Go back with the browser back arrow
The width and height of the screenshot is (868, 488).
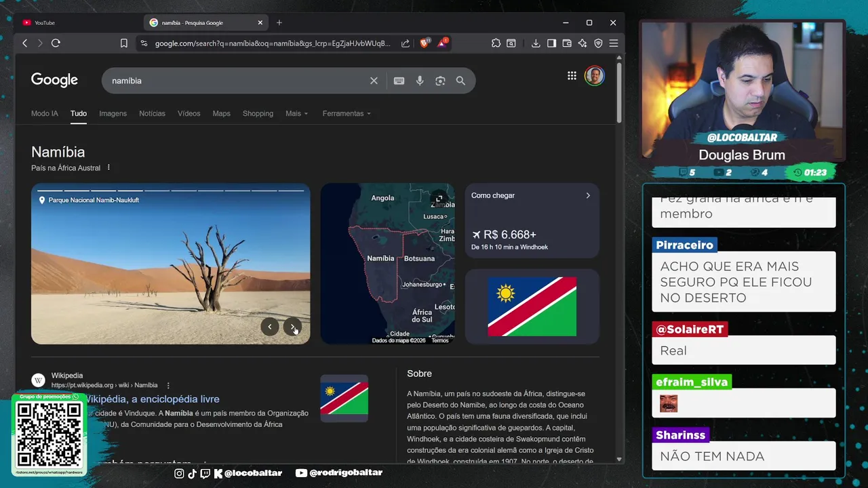tap(25, 43)
